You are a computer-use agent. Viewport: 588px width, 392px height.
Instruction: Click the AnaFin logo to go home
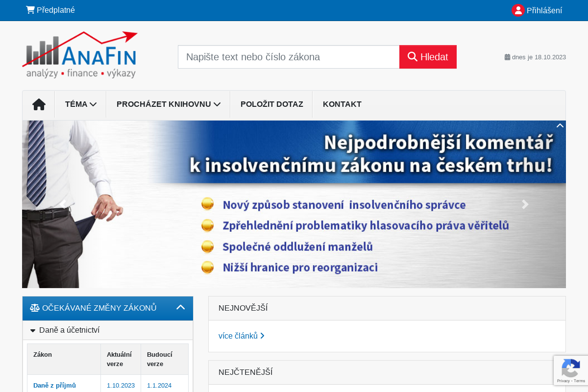[80, 54]
